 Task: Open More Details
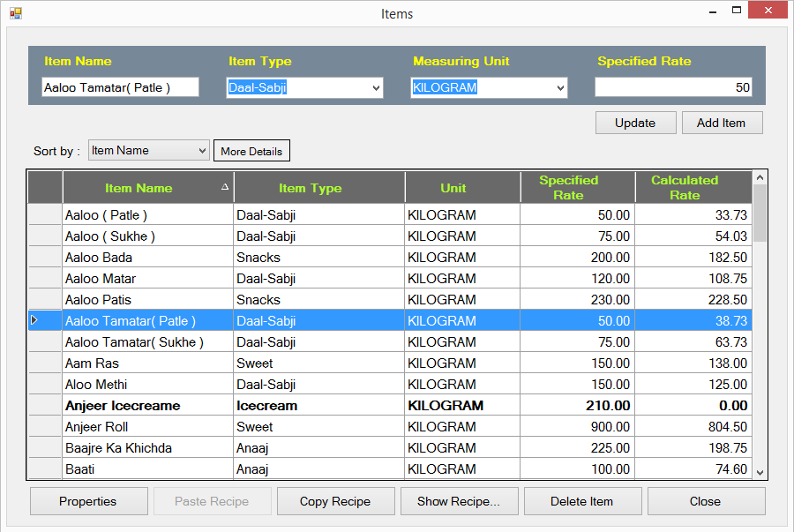(x=251, y=151)
